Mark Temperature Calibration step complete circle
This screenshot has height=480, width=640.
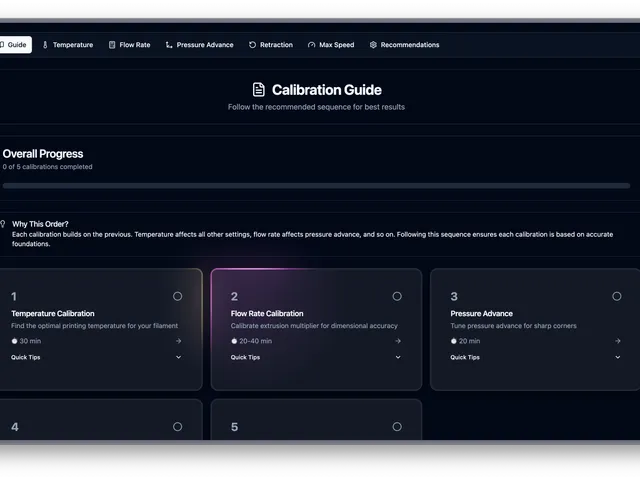click(x=177, y=296)
